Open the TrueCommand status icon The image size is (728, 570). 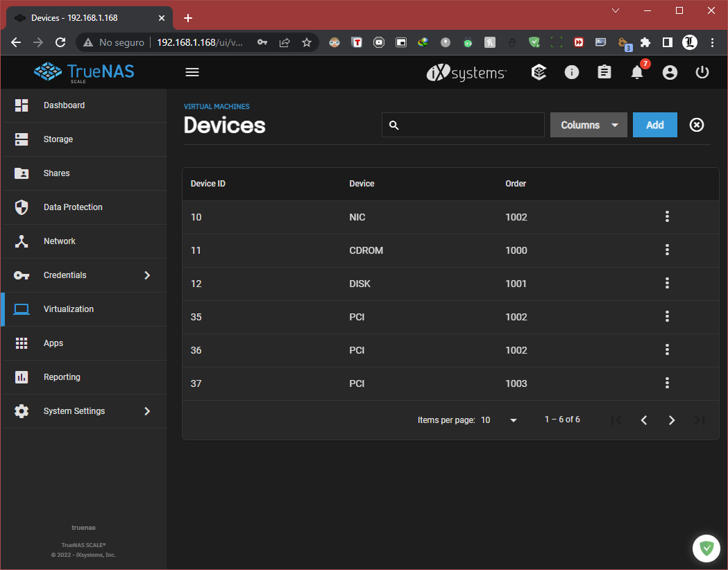click(x=539, y=72)
